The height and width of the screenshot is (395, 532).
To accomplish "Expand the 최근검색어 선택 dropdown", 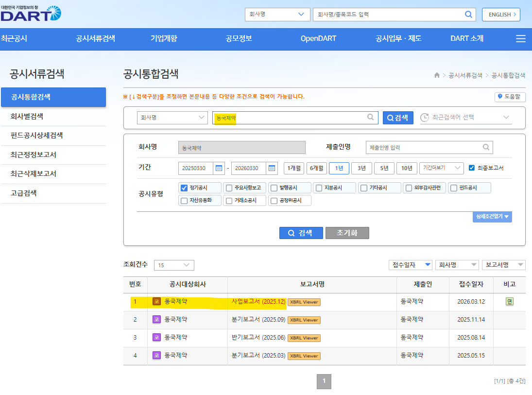I will 465,118.
